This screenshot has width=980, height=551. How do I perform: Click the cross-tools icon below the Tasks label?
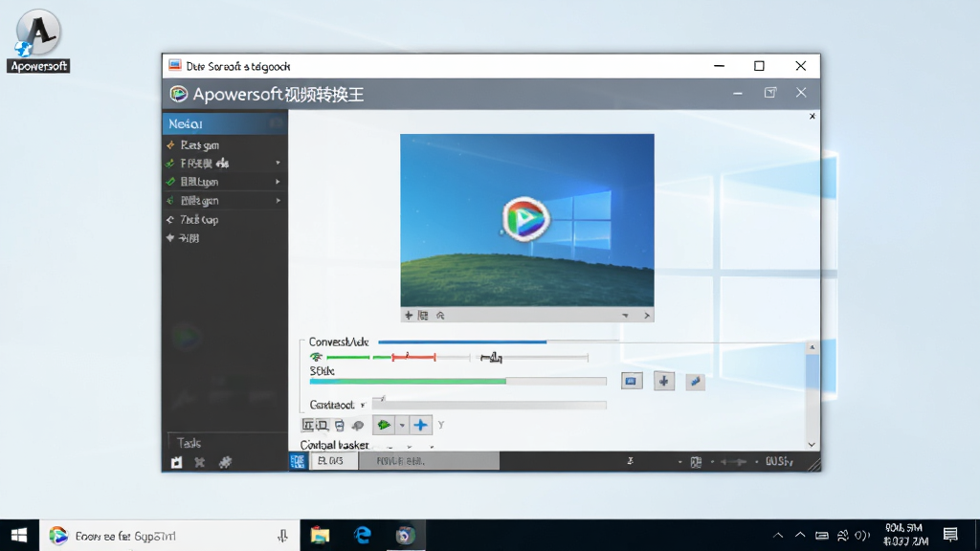[199, 462]
